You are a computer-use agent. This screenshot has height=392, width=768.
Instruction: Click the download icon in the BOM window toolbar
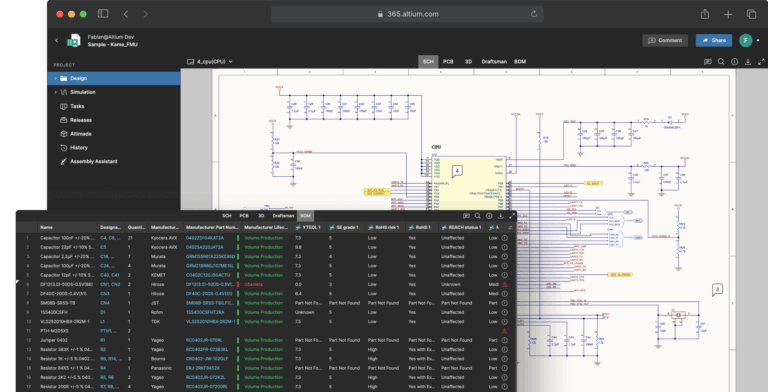click(x=501, y=216)
